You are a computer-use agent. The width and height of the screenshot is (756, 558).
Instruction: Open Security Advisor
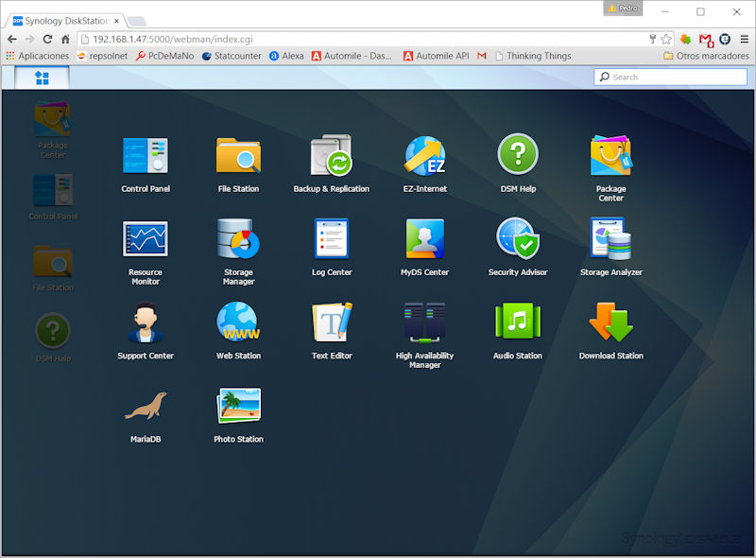518,248
